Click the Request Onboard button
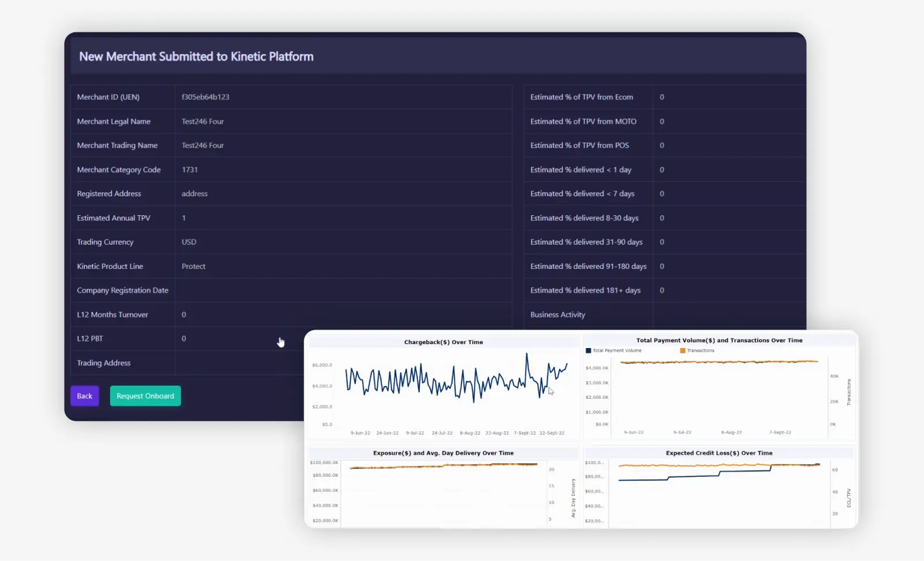924x561 pixels. (x=146, y=396)
